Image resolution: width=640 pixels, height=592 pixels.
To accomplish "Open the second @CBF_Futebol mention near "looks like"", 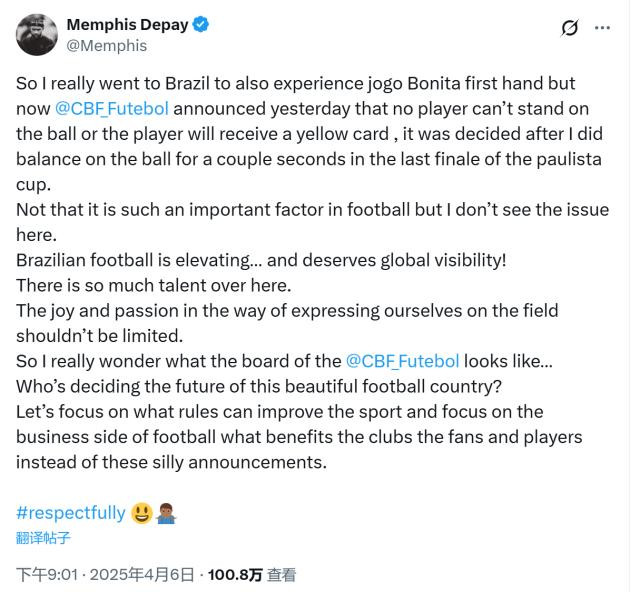I will tap(402, 361).
